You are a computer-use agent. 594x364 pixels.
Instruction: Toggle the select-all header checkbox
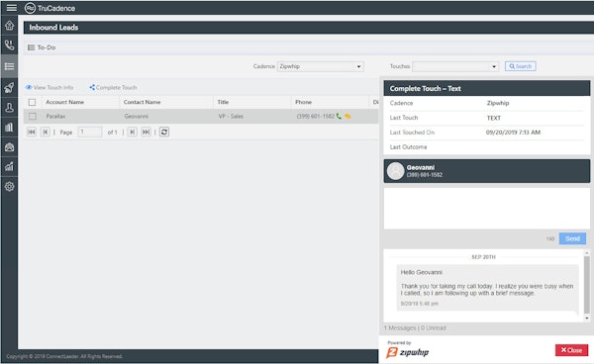pos(33,102)
